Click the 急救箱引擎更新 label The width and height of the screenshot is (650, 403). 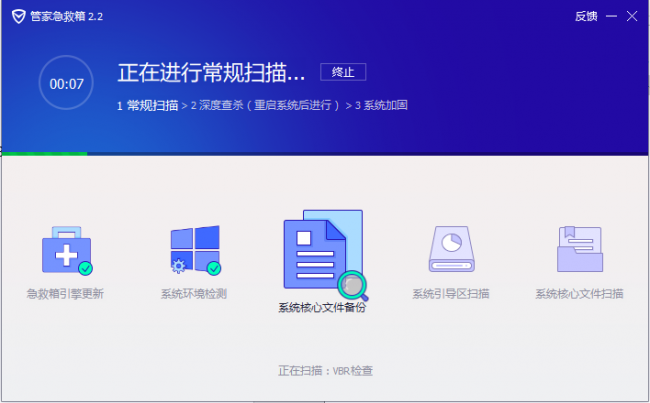click(65, 294)
